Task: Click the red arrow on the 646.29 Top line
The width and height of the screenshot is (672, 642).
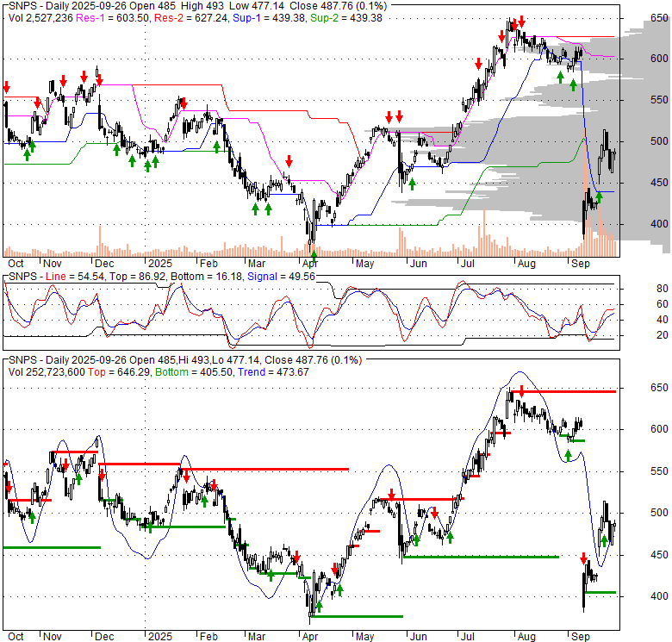Action: 521,391
